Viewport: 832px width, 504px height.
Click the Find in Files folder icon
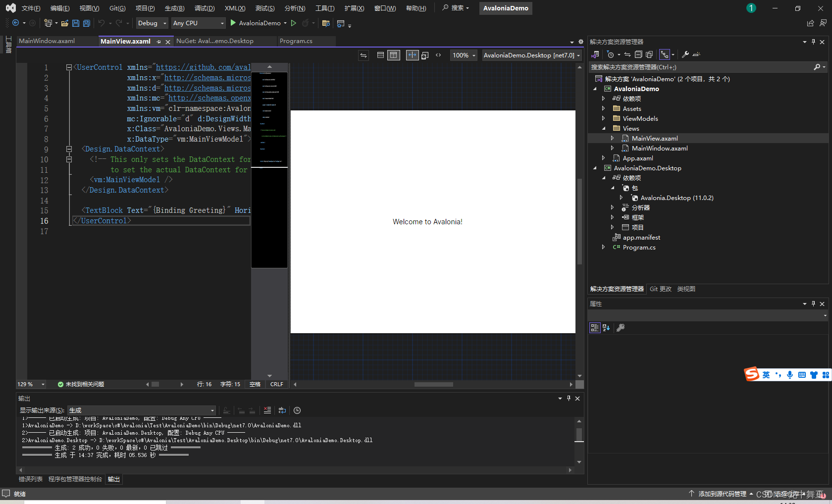[x=326, y=23]
